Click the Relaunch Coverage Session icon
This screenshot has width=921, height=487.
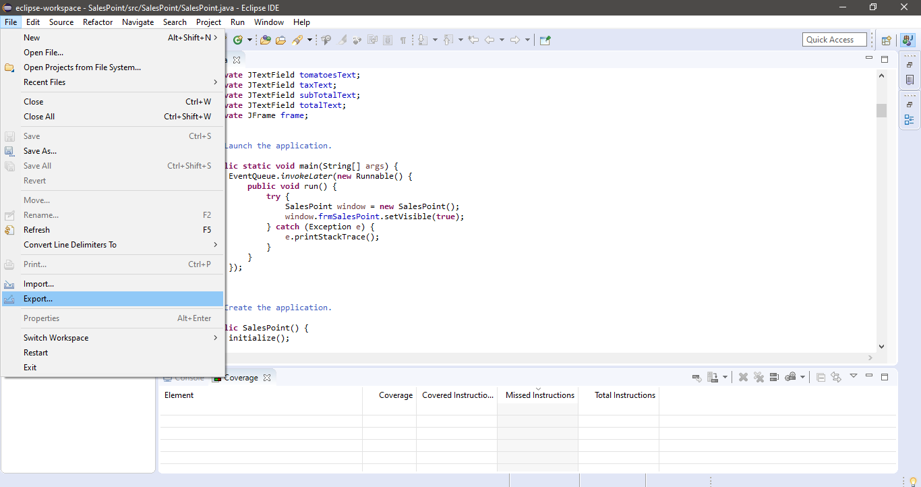click(697, 377)
